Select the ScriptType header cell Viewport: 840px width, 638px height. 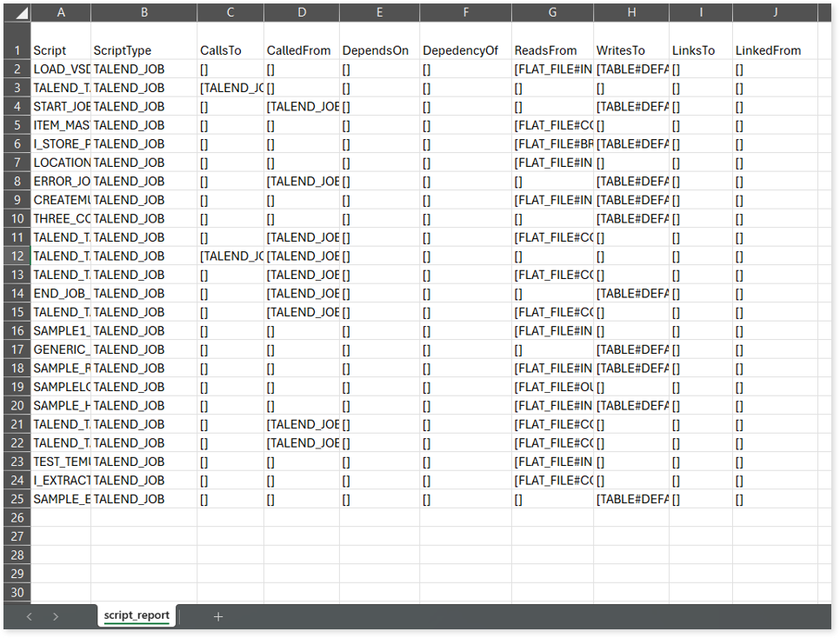pyautogui.click(x=143, y=50)
